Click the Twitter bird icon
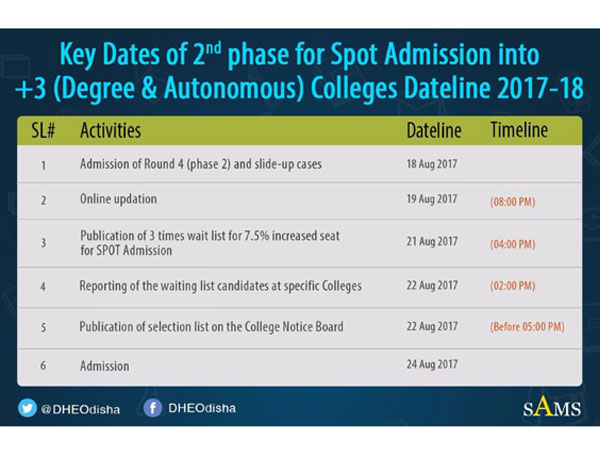This screenshot has height=450, width=600. (x=27, y=409)
